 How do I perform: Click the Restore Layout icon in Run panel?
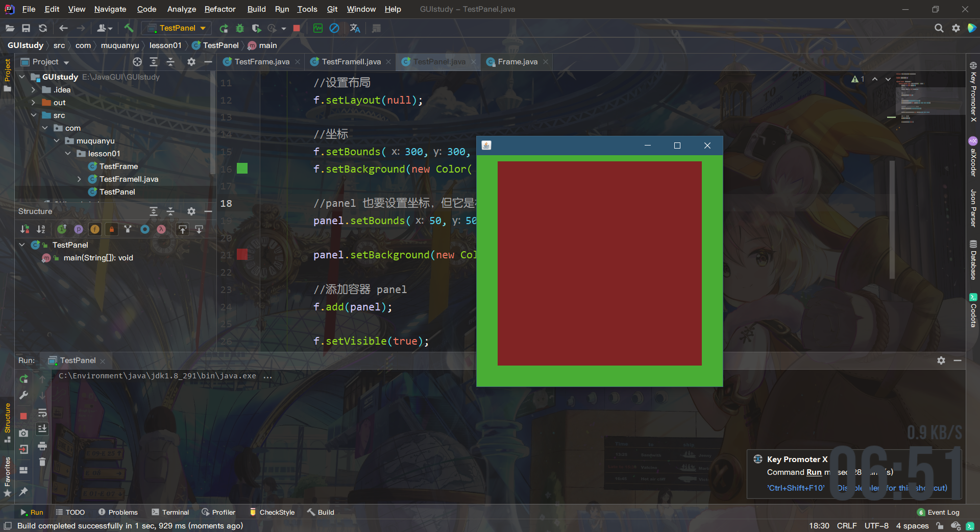click(x=23, y=470)
